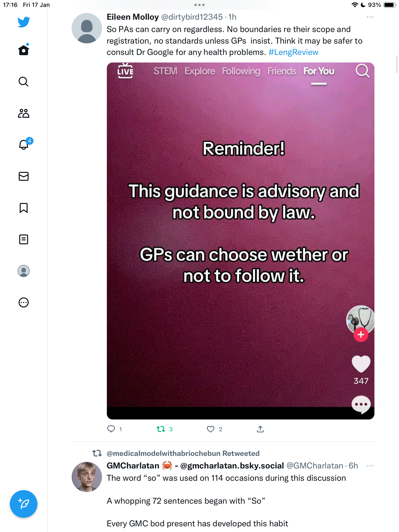The height and width of the screenshot is (532, 399).
Task: Open the Notifications bell with 4 badge
Action: pos(25,144)
